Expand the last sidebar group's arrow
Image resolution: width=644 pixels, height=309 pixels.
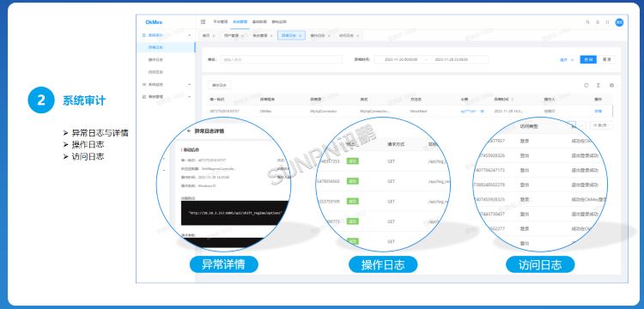coord(190,97)
